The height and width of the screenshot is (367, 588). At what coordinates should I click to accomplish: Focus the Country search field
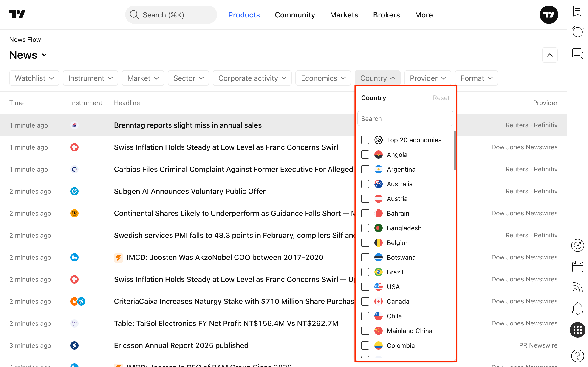pos(405,119)
